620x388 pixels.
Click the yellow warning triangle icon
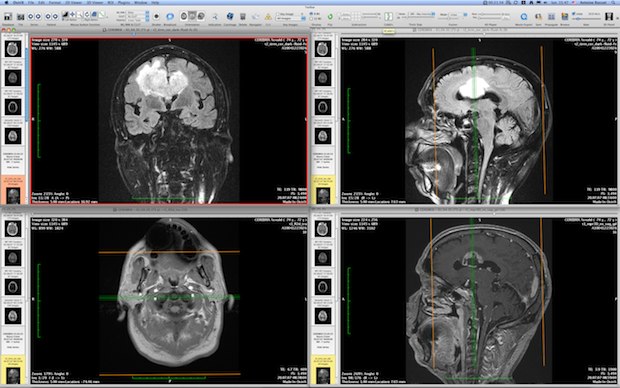click(x=268, y=17)
